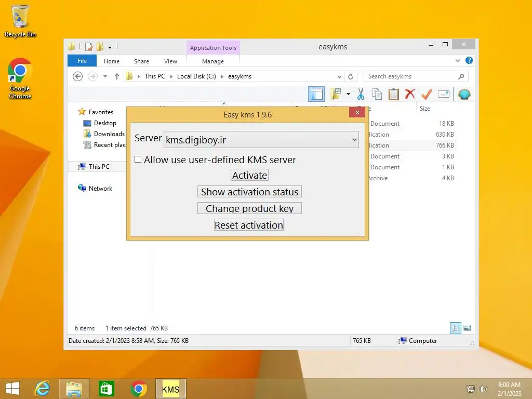
Task: Click the Copy icon in toolbar
Action: point(377,94)
